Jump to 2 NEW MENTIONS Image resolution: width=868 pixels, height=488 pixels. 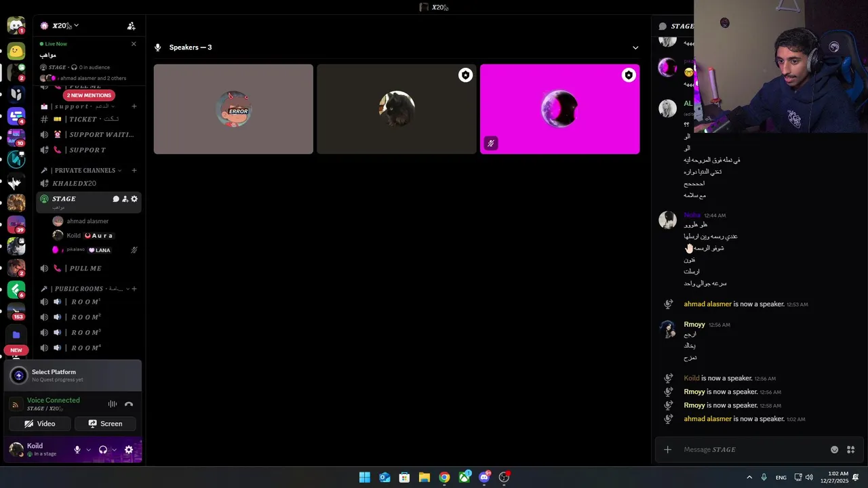pyautogui.click(x=88, y=96)
